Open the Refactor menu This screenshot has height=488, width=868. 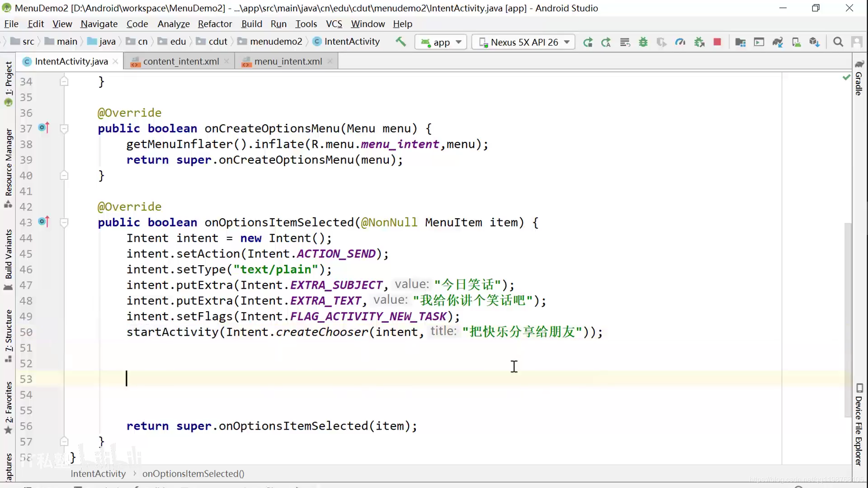pos(215,24)
